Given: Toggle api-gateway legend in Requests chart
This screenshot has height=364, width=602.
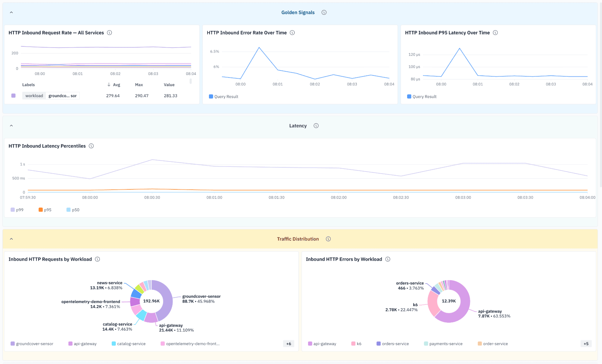Looking at the screenshot, I should (83, 344).
